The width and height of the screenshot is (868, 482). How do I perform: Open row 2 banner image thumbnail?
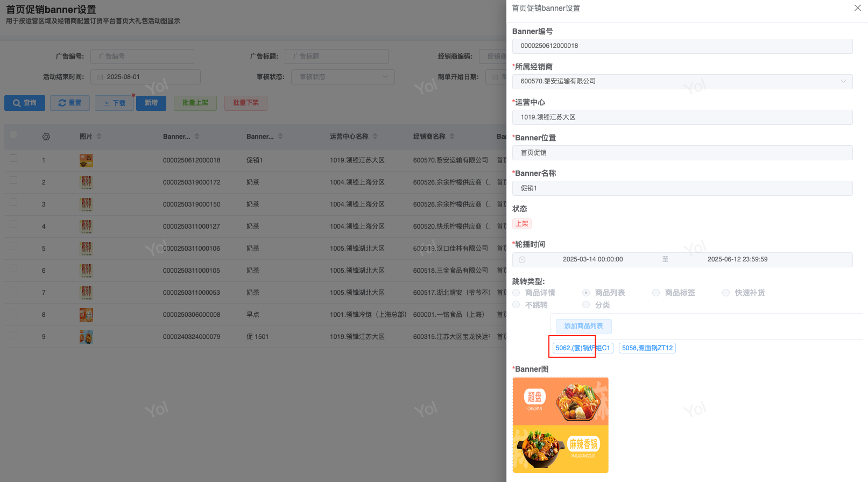click(x=86, y=182)
